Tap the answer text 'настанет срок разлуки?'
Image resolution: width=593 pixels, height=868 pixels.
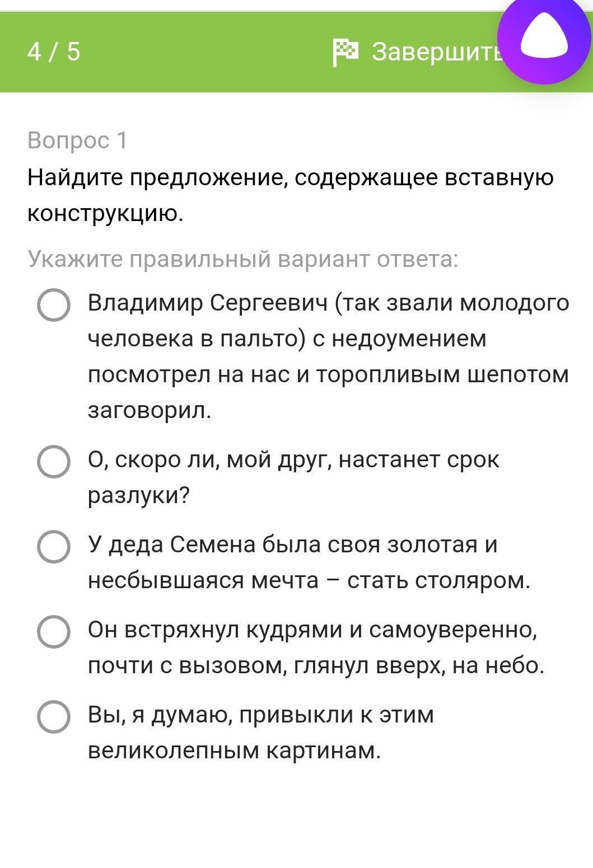[293, 477]
